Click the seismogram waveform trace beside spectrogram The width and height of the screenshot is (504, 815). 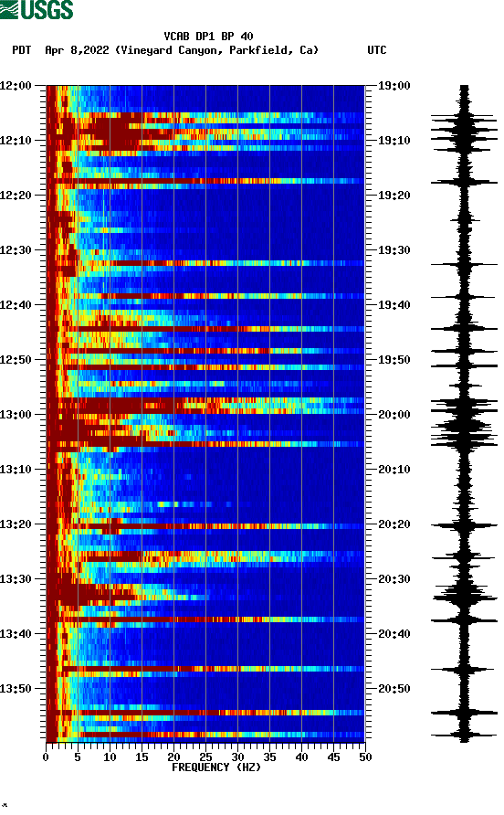464,413
